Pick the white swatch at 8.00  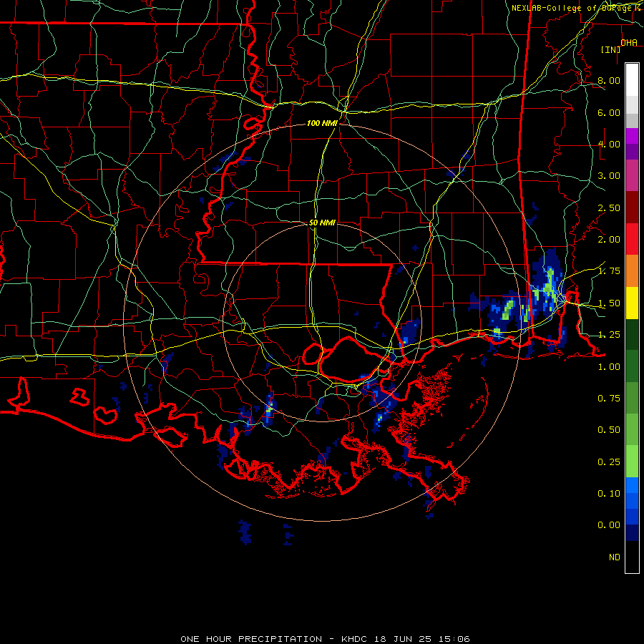[632, 80]
